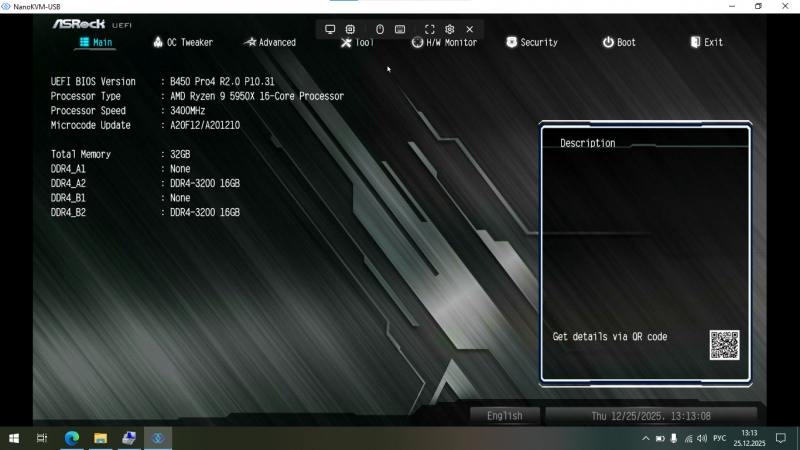This screenshot has height=450, width=800.
Task: Click the BIOS date and time display
Action: pyautogui.click(x=650, y=416)
